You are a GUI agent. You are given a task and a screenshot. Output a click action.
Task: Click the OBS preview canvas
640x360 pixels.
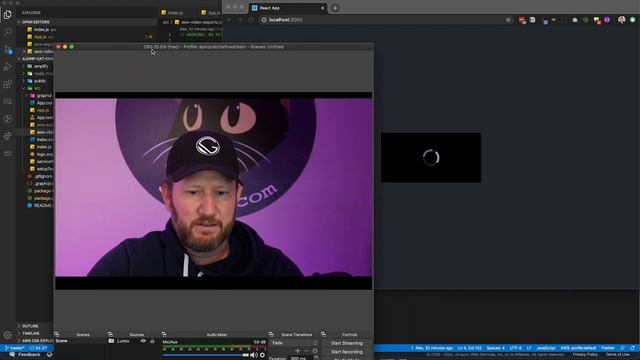[213, 191]
